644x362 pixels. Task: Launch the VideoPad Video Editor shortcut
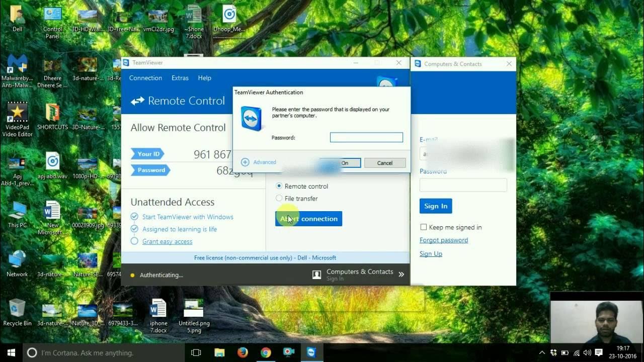[x=17, y=120]
